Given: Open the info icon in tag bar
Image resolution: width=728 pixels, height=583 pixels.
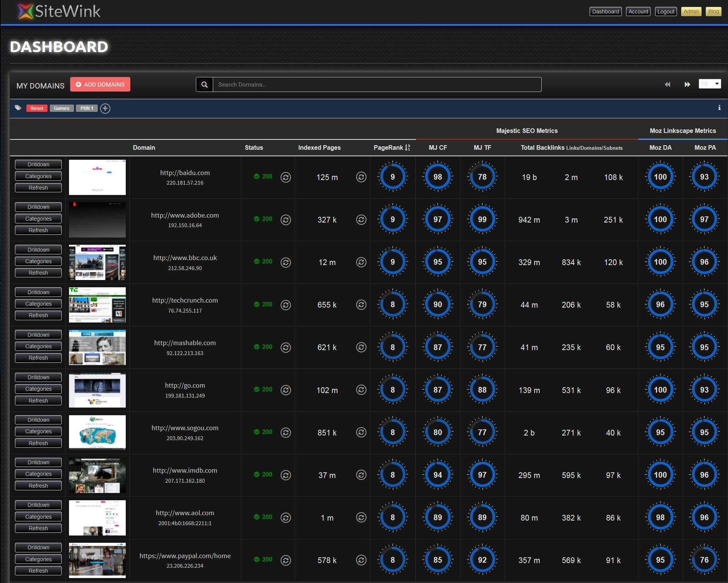Looking at the screenshot, I should (719, 108).
